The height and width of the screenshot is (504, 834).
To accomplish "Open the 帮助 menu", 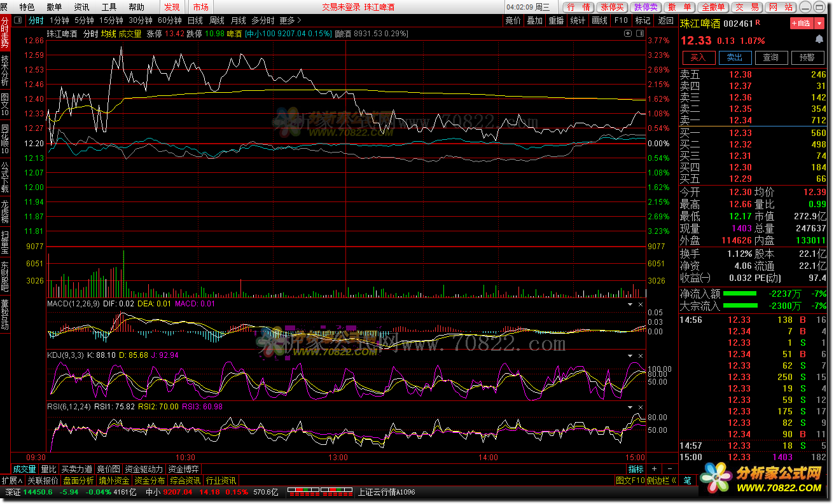I will point(136,7).
